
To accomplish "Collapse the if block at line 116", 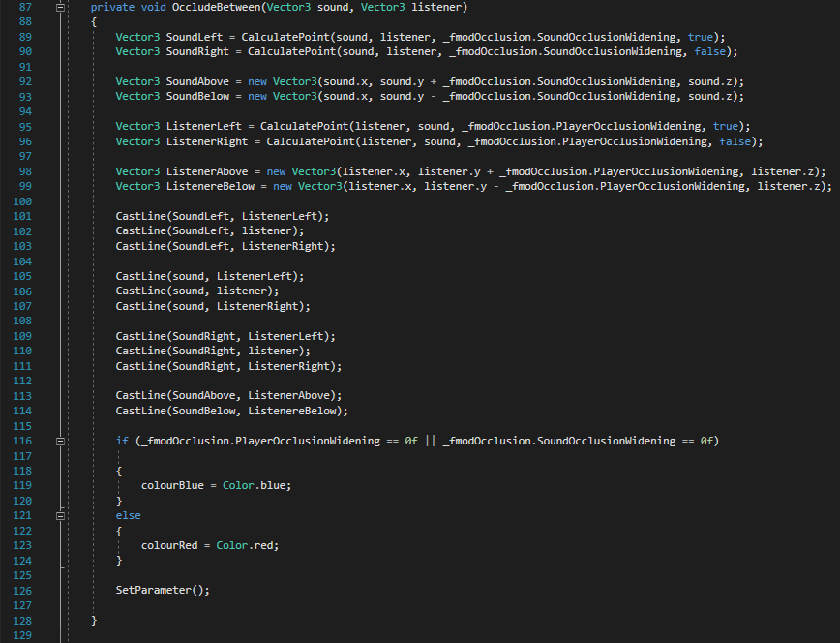I will [61, 442].
